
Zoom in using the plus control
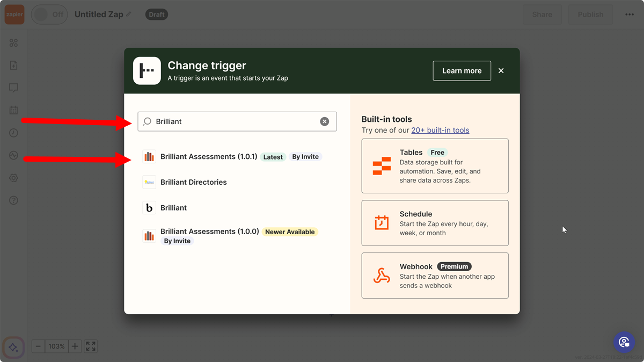[75, 346]
